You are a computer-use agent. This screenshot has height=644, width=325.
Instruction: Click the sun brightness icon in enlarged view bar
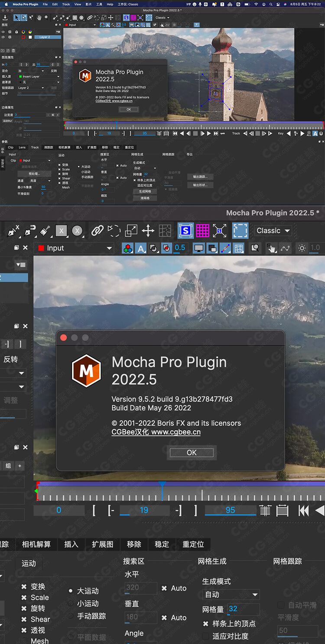[302, 248]
